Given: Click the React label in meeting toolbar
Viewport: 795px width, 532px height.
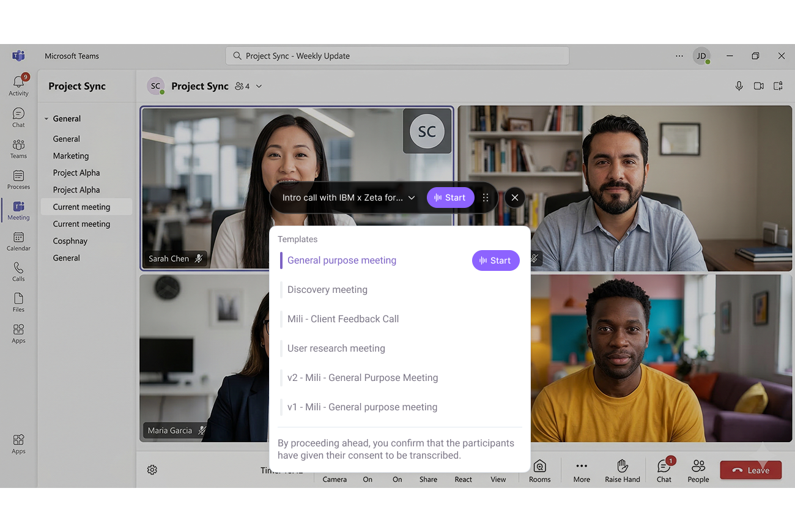Looking at the screenshot, I should [x=464, y=479].
